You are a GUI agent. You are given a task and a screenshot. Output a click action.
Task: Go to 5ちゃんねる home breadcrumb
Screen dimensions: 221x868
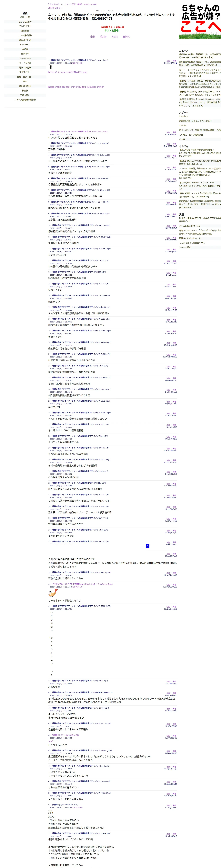(53, 4)
